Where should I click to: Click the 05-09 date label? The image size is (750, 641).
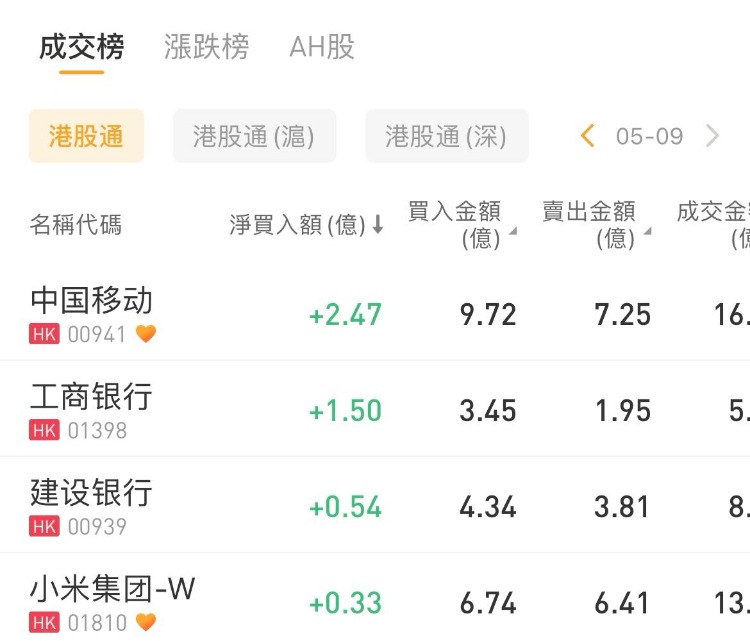[x=649, y=136]
